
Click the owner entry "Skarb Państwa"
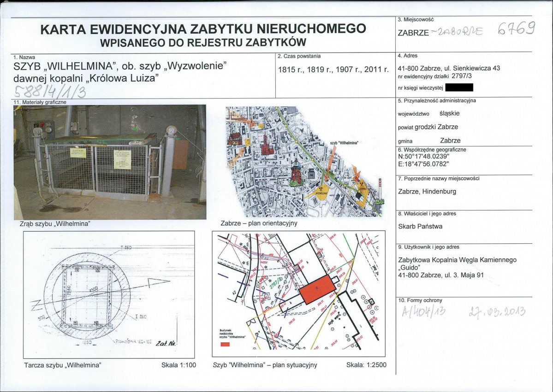420,226
